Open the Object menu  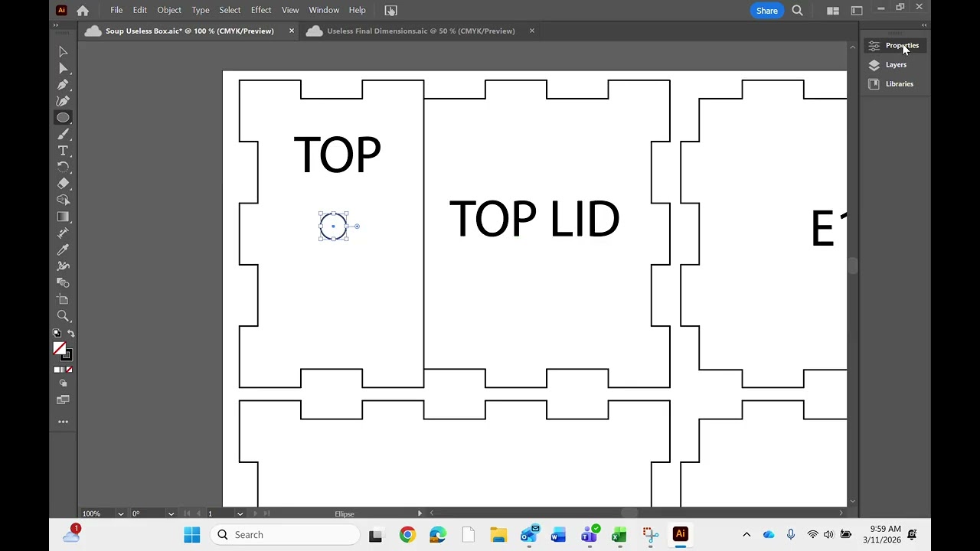tap(169, 10)
